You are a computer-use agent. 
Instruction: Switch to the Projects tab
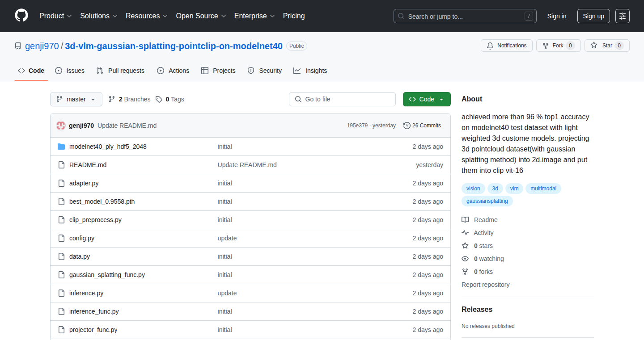218,71
